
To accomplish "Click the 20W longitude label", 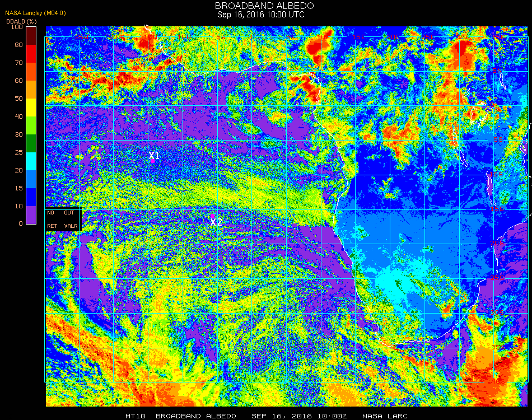I will pos(116,36).
